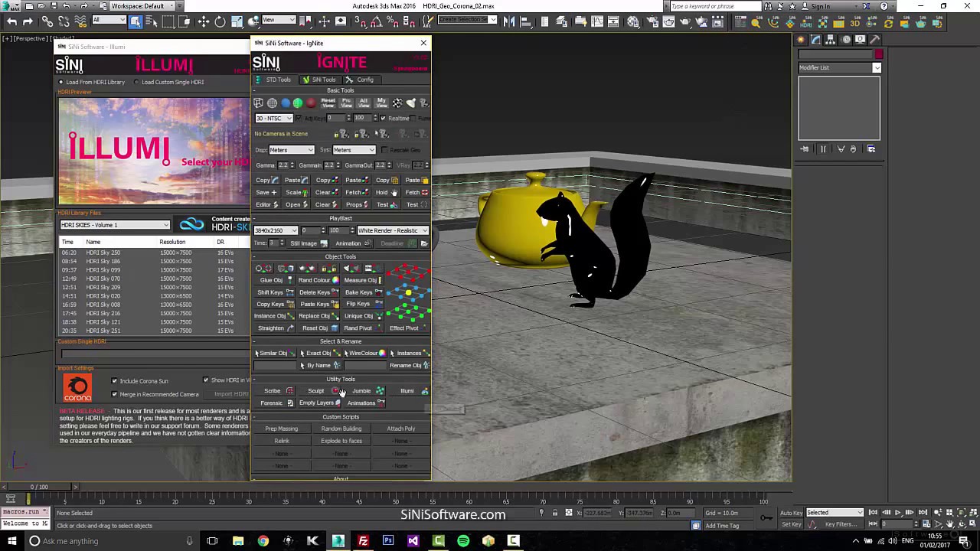The image size is (980, 551).
Task: Click the search keyword or phrase field
Action: point(716,6)
